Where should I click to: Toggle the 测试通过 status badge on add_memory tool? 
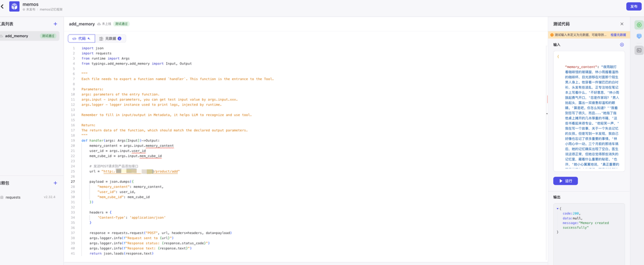tap(48, 36)
